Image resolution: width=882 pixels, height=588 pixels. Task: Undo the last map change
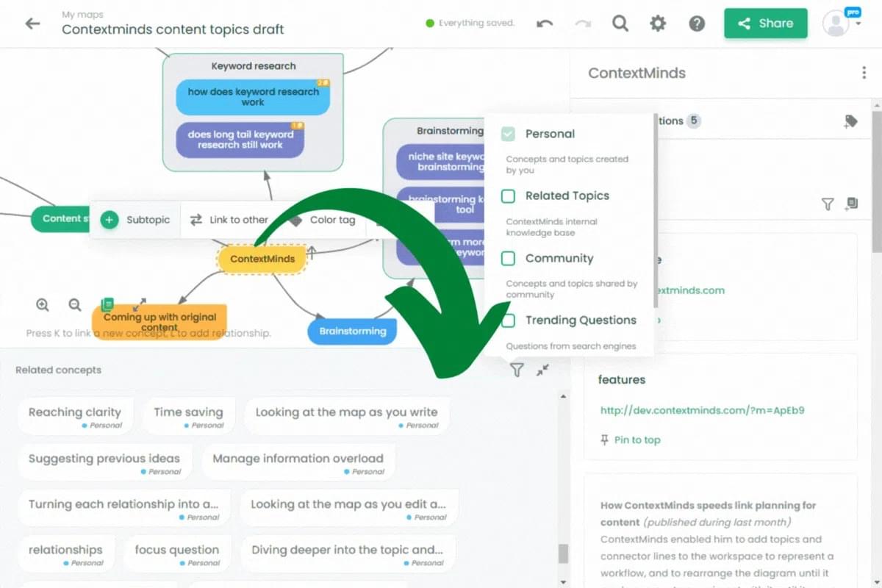tap(545, 24)
